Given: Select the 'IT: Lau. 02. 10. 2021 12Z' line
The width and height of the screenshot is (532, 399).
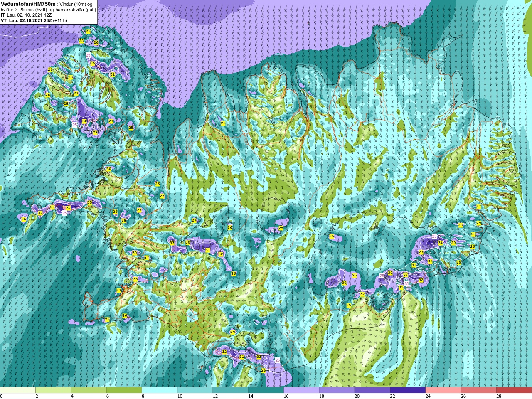Looking at the screenshot, I should click(x=25, y=15).
